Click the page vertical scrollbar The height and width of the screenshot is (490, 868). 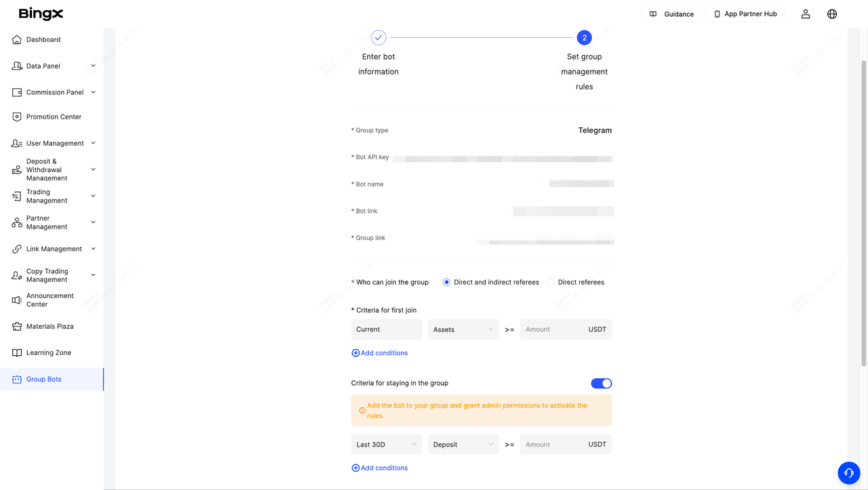tap(863, 203)
